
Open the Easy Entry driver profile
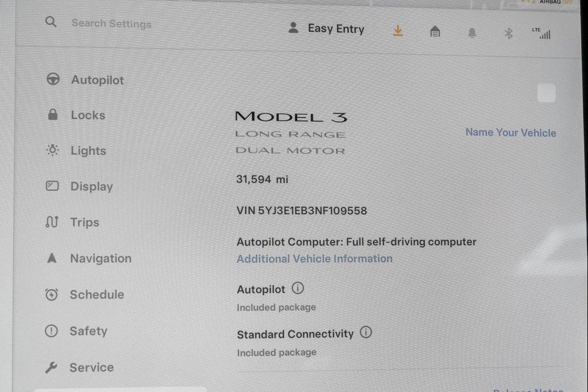326,29
